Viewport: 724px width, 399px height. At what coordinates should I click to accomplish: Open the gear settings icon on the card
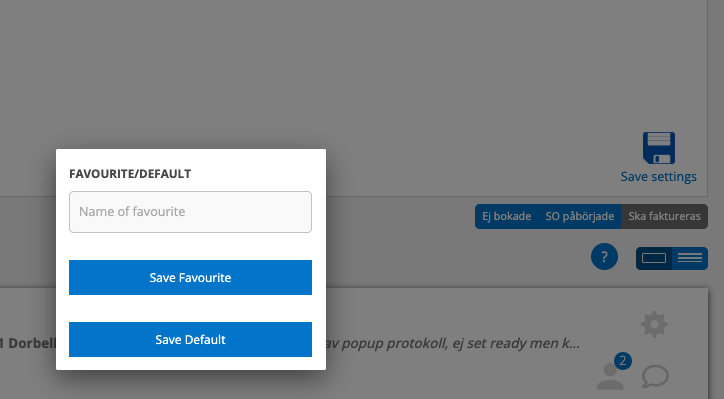pos(654,324)
